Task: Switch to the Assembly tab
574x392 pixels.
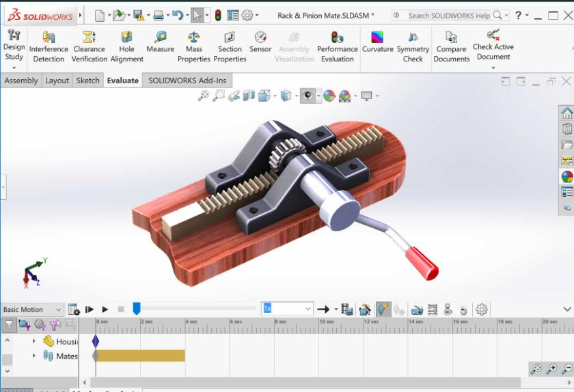Action: tap(21, 81)
